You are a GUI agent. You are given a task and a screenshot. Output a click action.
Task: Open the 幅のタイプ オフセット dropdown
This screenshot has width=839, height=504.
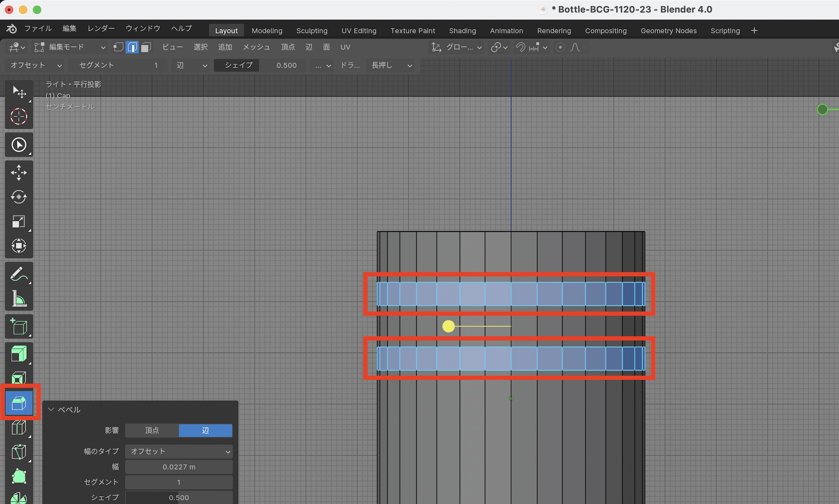pos(179,452)
